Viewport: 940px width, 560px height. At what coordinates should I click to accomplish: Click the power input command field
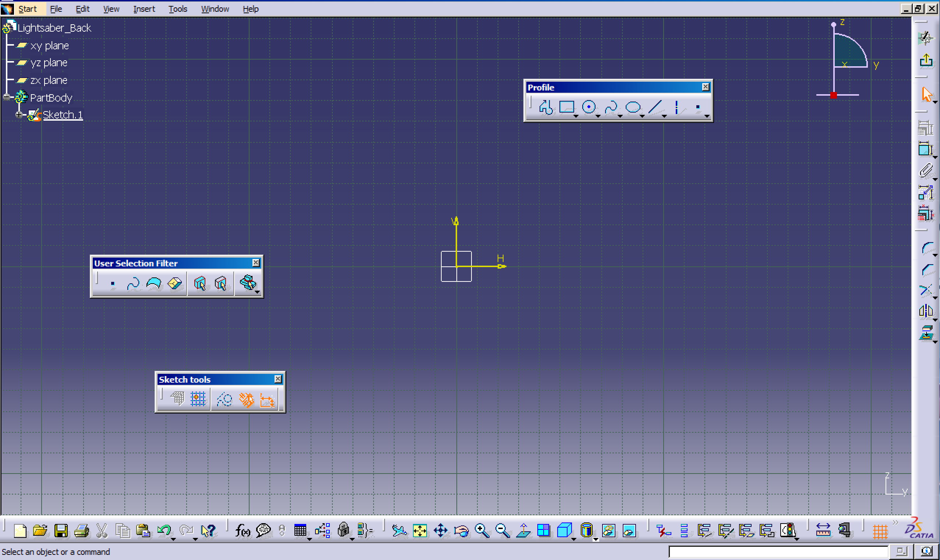click(778, 552)
